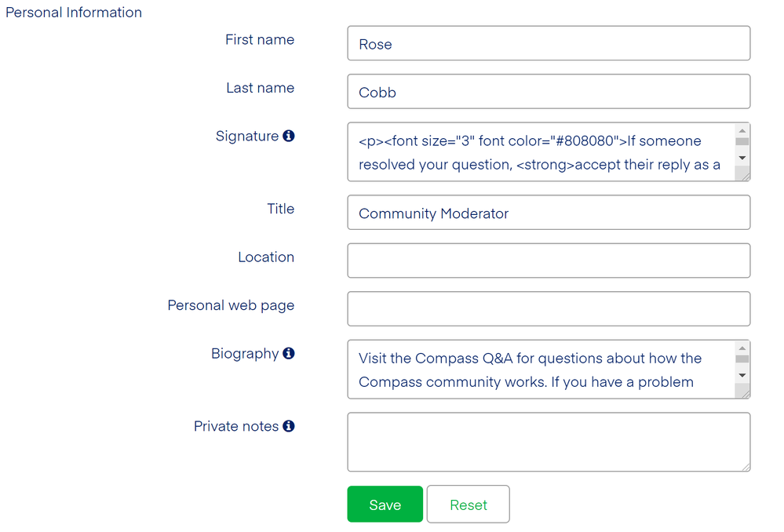Click the info icon beside Signature

[288, 135]
